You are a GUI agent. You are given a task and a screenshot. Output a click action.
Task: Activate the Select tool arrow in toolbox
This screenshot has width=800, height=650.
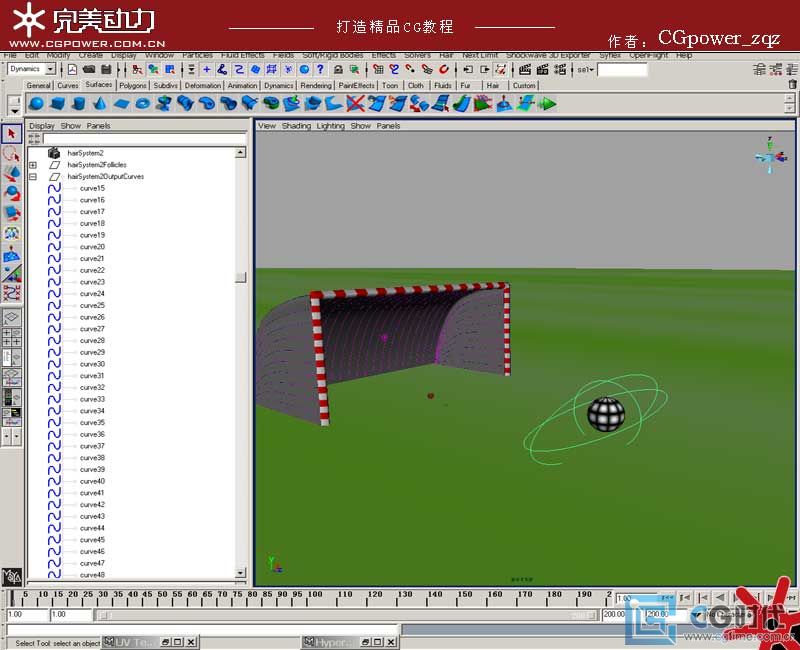click(x=12, y=134)
